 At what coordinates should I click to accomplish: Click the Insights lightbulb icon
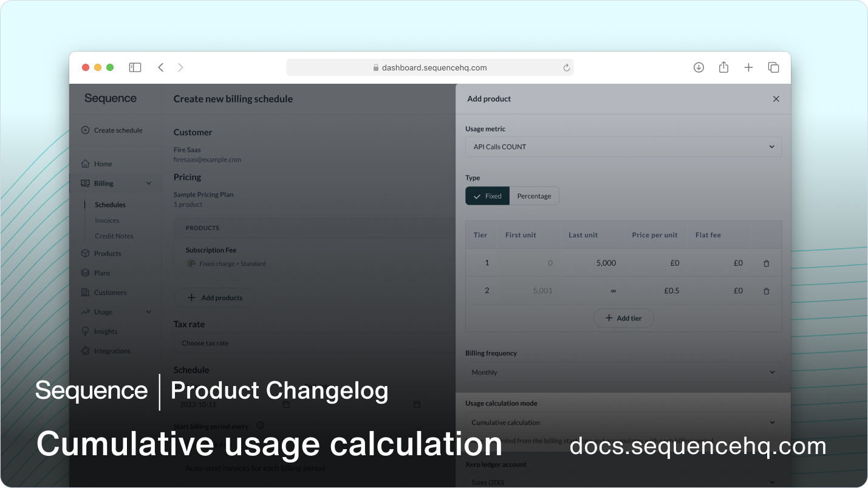point(86,331)
